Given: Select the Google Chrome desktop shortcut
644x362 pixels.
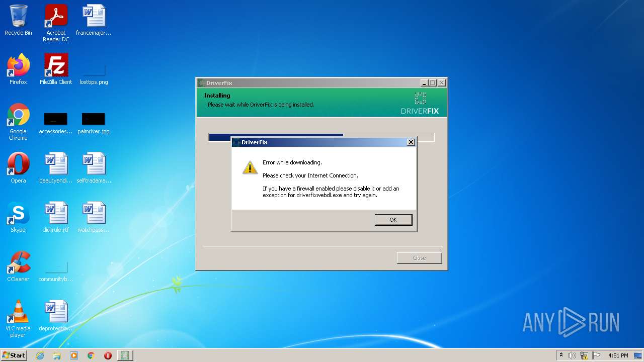Looking at the screenshot, I should [18, 122].
